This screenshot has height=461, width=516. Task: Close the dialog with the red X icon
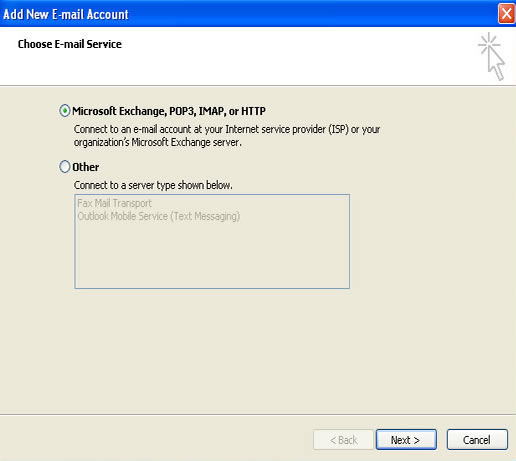(506, 14)
